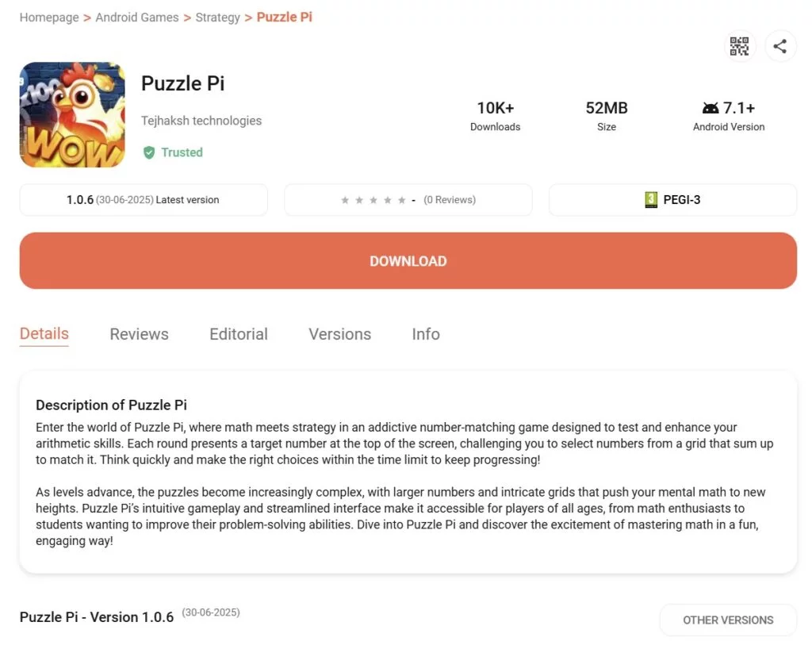Click the green Trusted shield icon
Screen dimensions: 812x649
click(x=148, y=152)
